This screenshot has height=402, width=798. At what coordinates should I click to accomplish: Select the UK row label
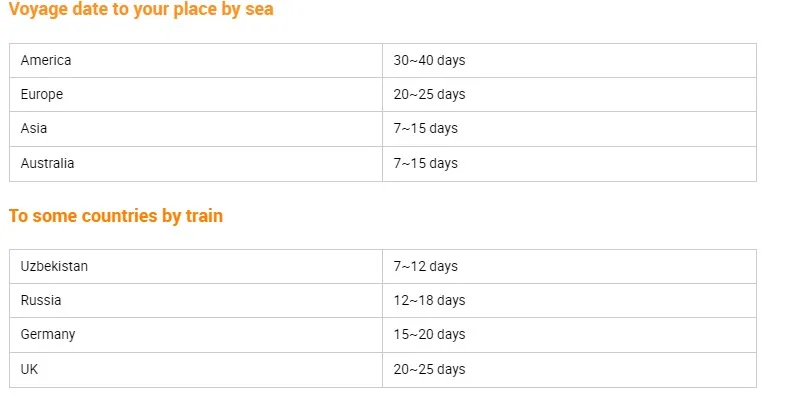[x=29, y=369]
